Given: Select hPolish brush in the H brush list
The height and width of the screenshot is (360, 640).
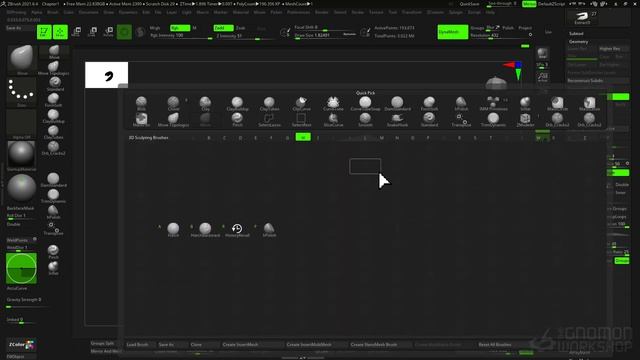Looking at the screenshot, I should click(x=269, y=230).
